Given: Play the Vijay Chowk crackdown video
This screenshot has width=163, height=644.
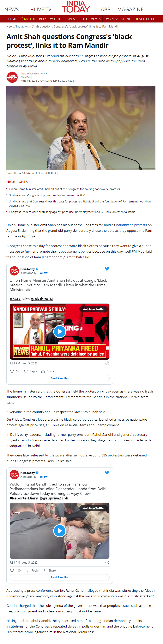Looking at the screenshot, I should pyautogui.click(x=60, y=530).
